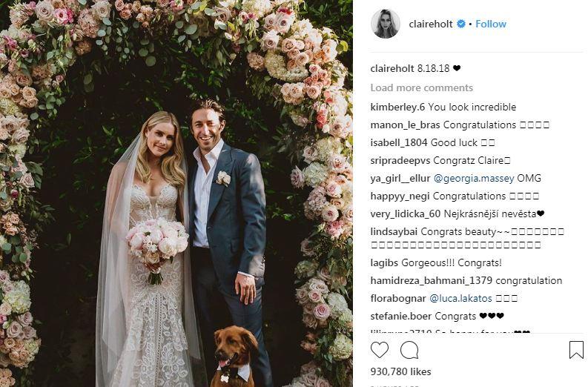View kimberley.6 commenter profile

pos(397,107)
